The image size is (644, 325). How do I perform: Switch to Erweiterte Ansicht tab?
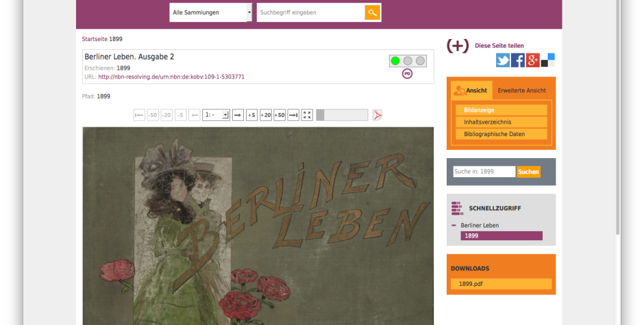(x=521, y=90)
